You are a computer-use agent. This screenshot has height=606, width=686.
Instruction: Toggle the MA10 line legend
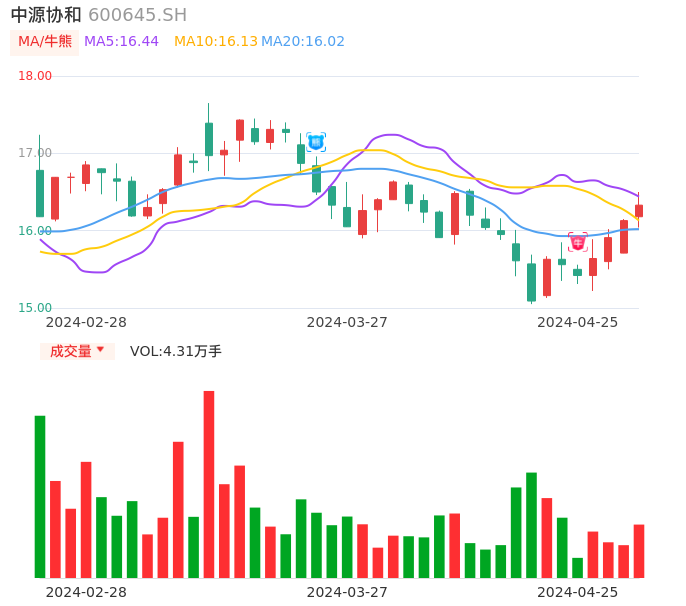(215, 41)
